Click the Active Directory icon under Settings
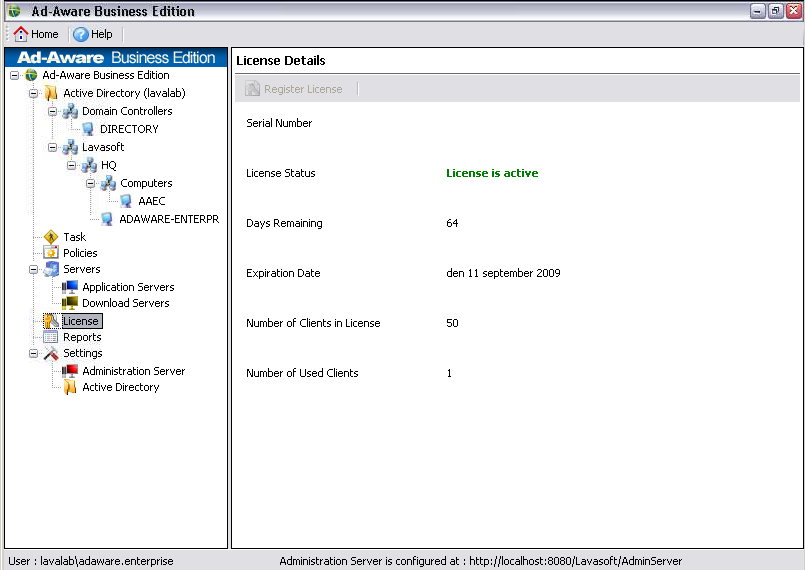The height and width of the screenshot is (570, 805). pos(70,387)
